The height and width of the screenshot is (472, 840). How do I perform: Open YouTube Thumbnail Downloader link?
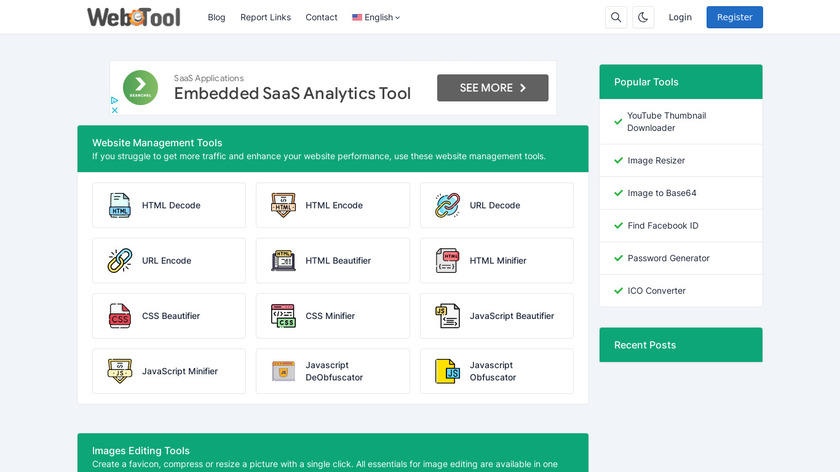[665, 122]
